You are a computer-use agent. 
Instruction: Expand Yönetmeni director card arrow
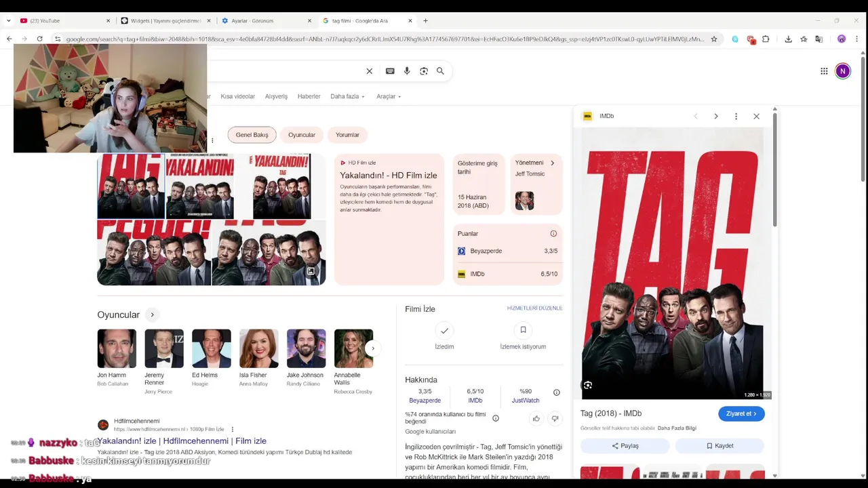pyautogui.click(x=552, y=163)
